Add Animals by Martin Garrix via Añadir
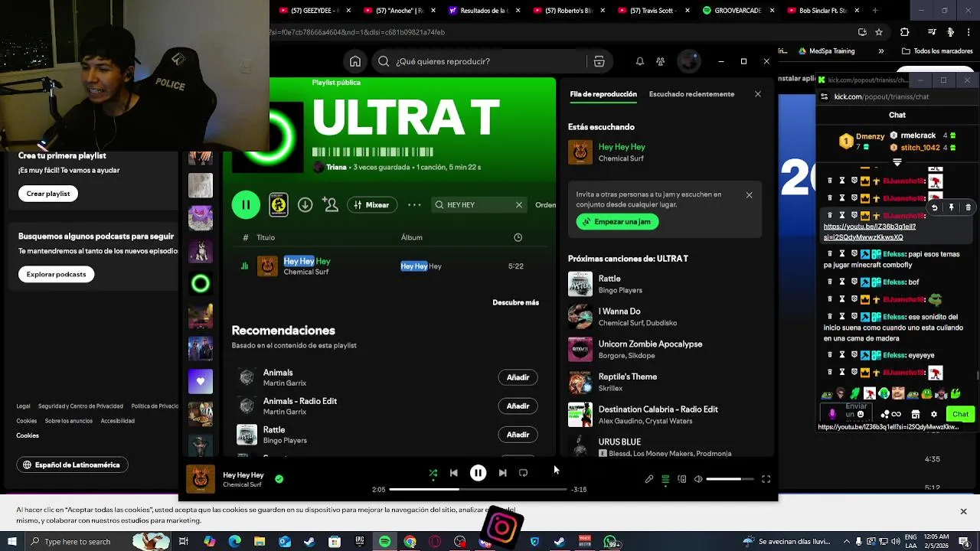 [x=518, y=377]
